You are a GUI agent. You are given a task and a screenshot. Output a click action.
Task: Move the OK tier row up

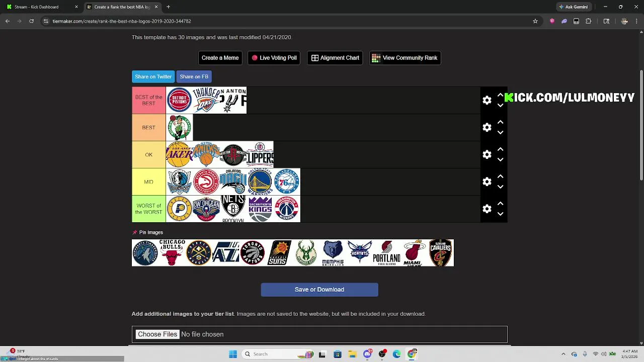(x=500, y=149)
